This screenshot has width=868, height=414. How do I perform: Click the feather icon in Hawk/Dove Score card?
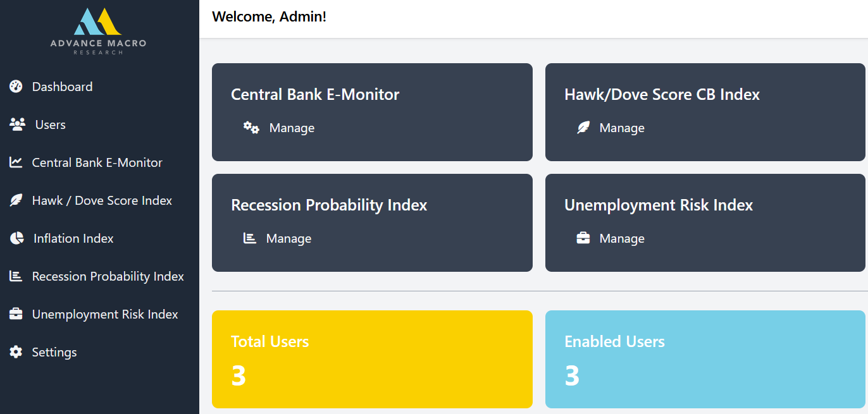pos(583,128)
